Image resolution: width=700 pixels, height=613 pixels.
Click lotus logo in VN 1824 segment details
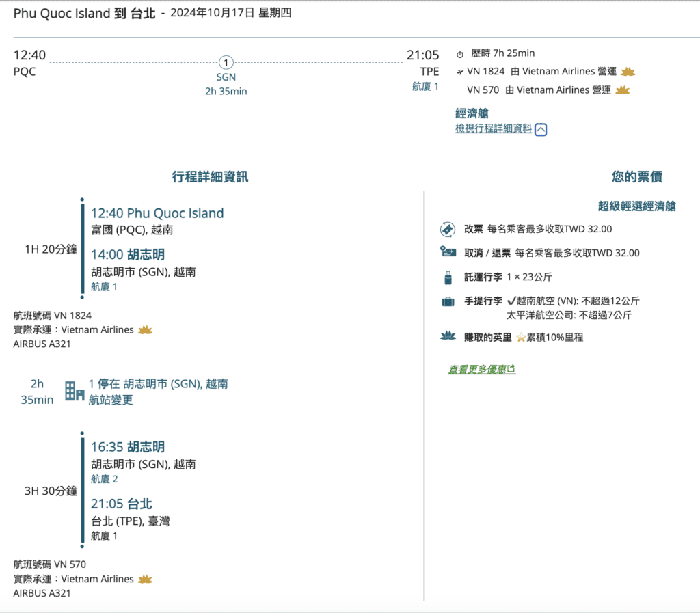(145, 330)
